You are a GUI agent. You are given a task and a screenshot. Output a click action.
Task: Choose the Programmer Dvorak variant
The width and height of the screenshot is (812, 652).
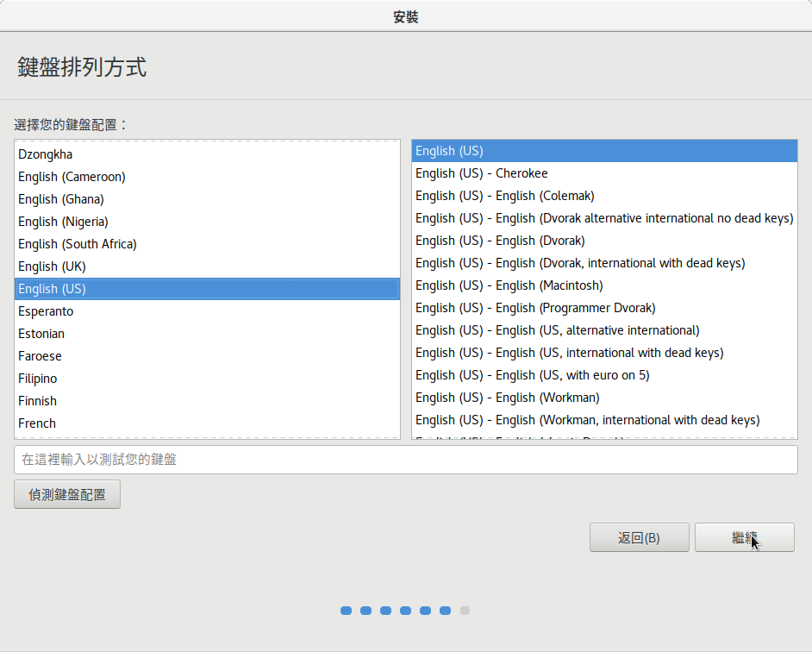535,308
